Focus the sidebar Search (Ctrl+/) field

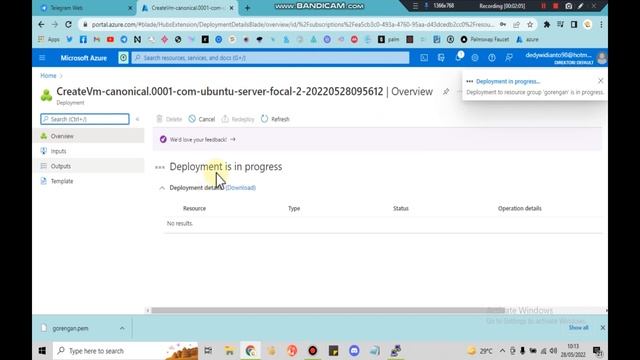click(x=85, y=119)
